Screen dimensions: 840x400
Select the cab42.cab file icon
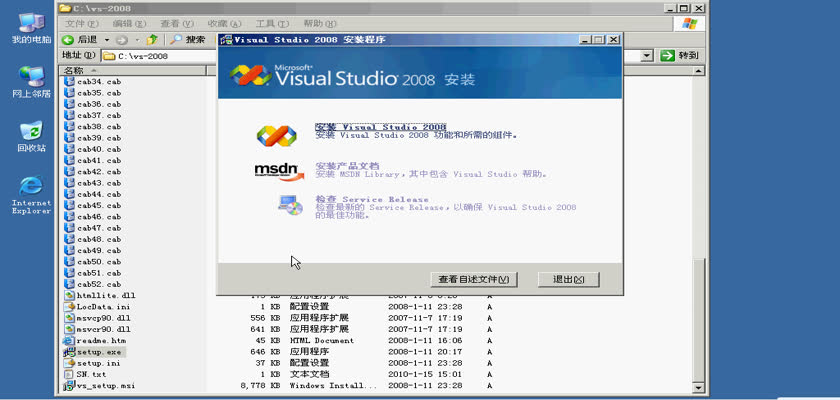pos(69,171)
